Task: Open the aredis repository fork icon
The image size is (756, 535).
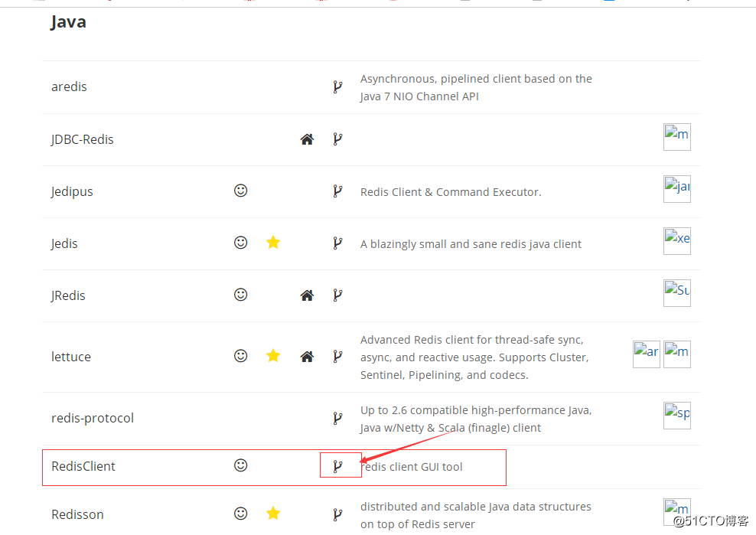Action: 337,86
